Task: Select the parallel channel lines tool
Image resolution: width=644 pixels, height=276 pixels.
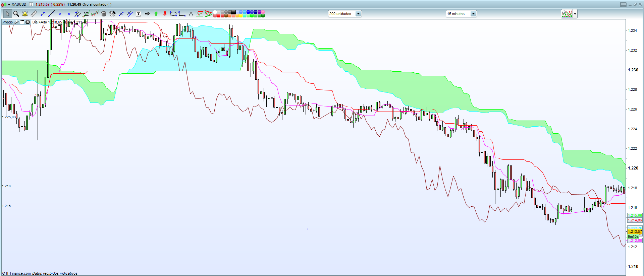Action: point(77,14)
